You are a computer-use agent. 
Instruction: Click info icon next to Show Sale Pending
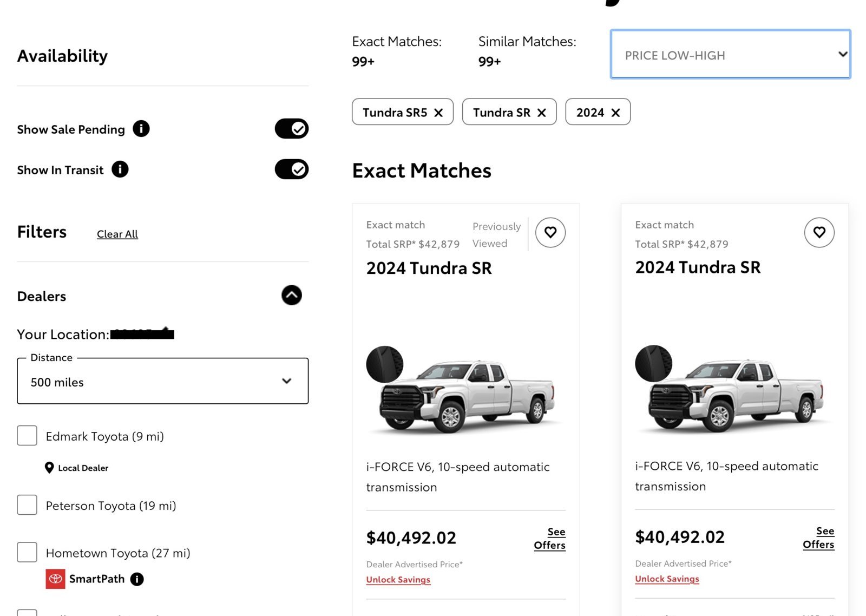pyautogui.click(x=141, y=129)
